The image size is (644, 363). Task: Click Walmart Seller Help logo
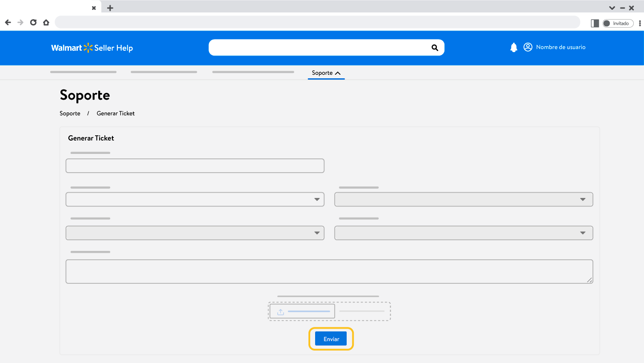[x=92, y=48]
